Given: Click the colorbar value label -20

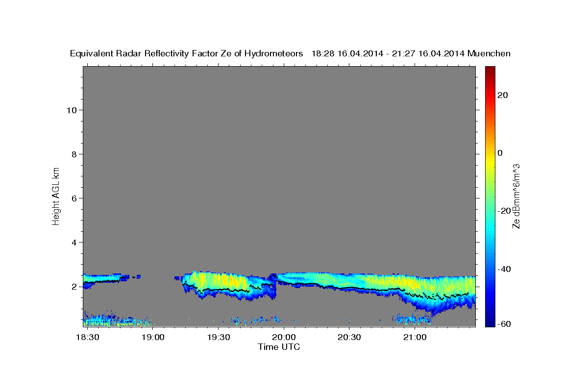Looking at the screenshot, I should point(504,211).
